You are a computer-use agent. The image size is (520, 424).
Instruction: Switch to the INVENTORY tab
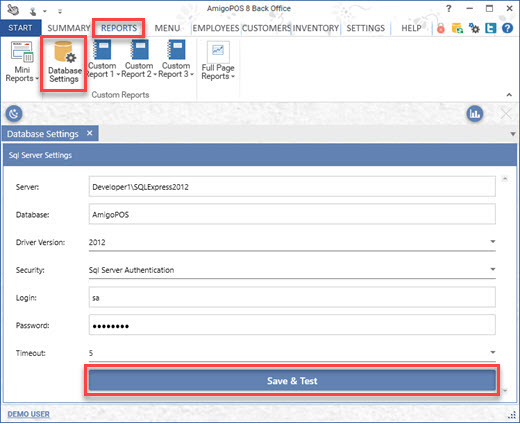click(316, 28)
